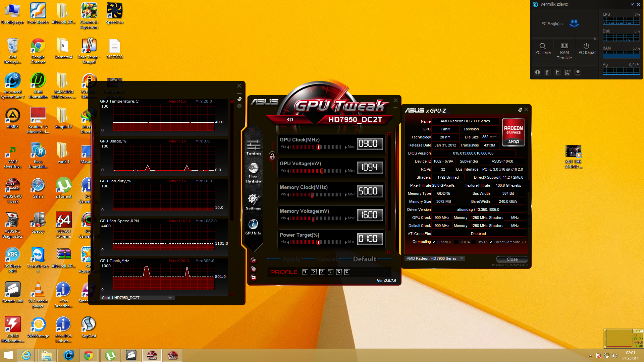Toggle the CUDA checkbox in GPU-Z
This screenshot has height=362, width=644.
coord(456,242)
